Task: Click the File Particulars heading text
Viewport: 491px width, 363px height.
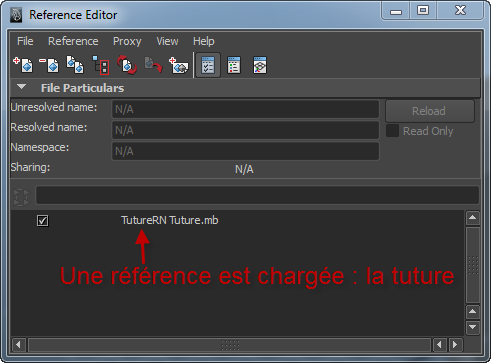Action: [x=82, y=88]
